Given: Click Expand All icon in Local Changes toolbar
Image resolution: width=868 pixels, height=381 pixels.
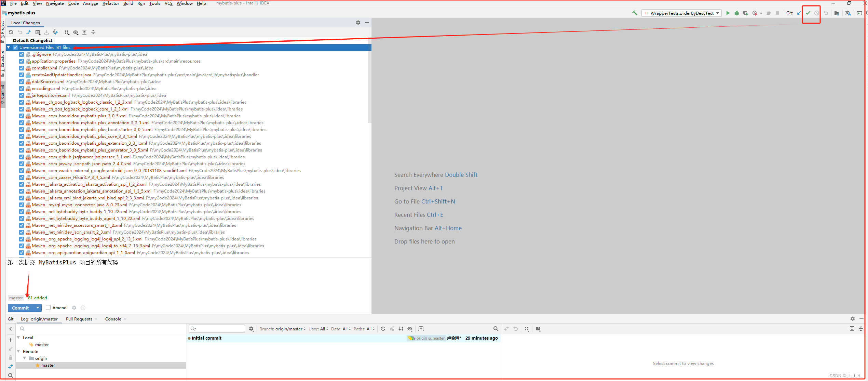Looking at the screenshot, I should coord(84,32).
